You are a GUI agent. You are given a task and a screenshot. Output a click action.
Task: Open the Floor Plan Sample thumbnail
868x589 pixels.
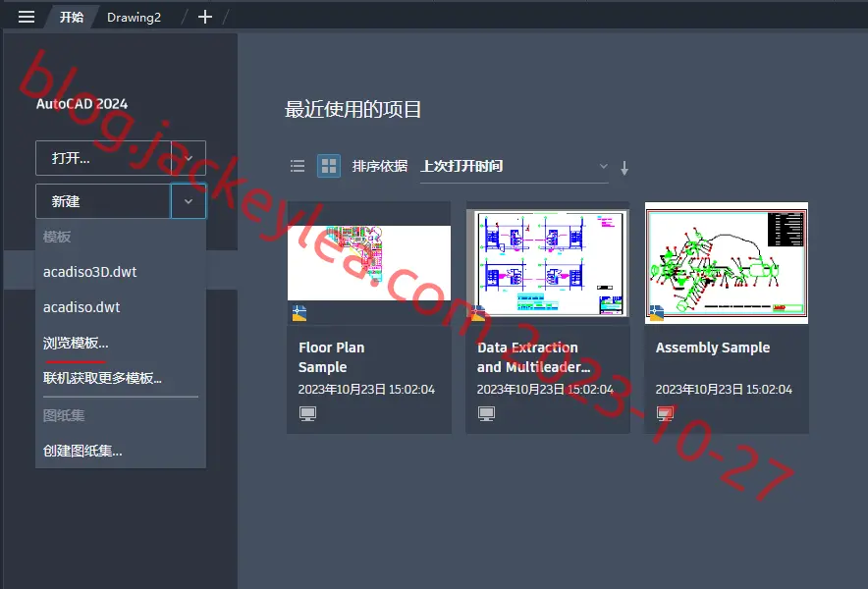(x=369, y=263)
